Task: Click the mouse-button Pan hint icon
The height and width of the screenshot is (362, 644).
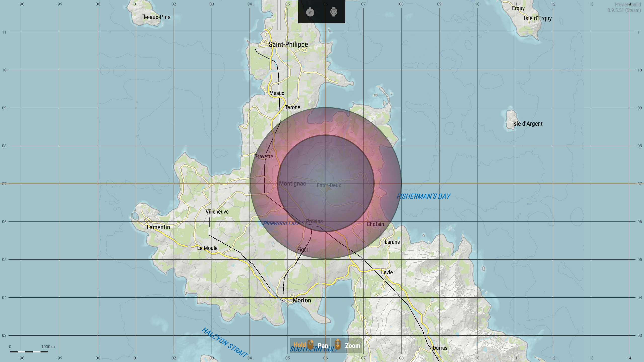Action: [310, 344]
